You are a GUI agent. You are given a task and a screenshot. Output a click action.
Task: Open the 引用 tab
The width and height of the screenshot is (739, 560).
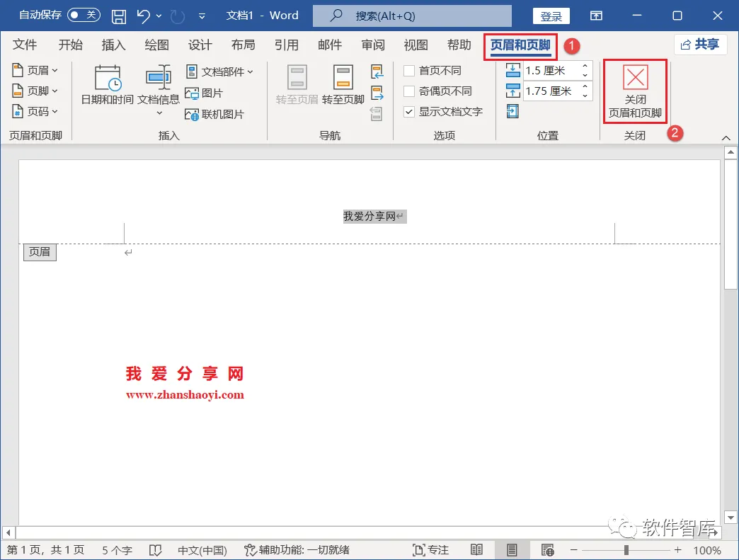(x=287, y=45)
